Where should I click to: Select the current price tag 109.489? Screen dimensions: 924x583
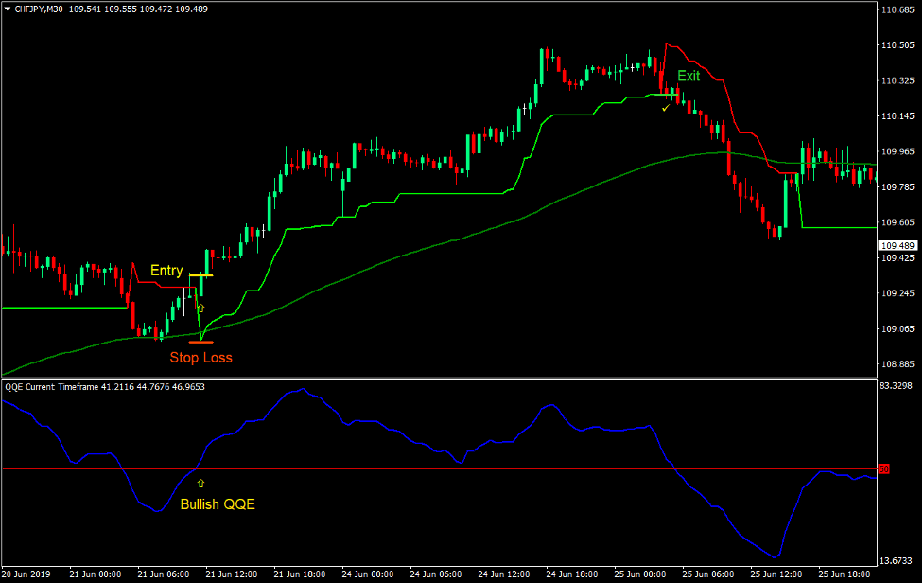tap(898, 244)
